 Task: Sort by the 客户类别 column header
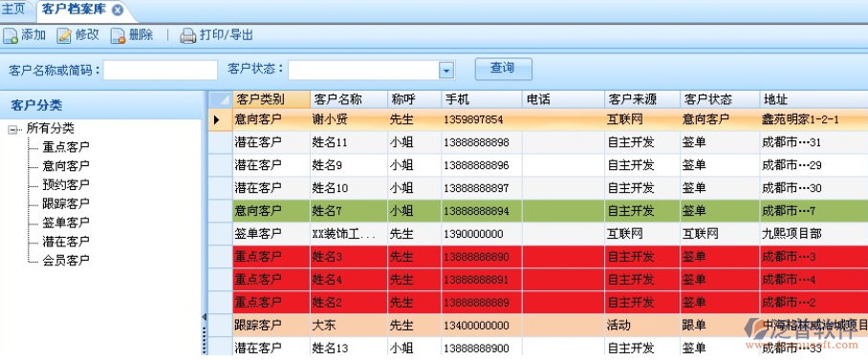click(x=271, y=99)
